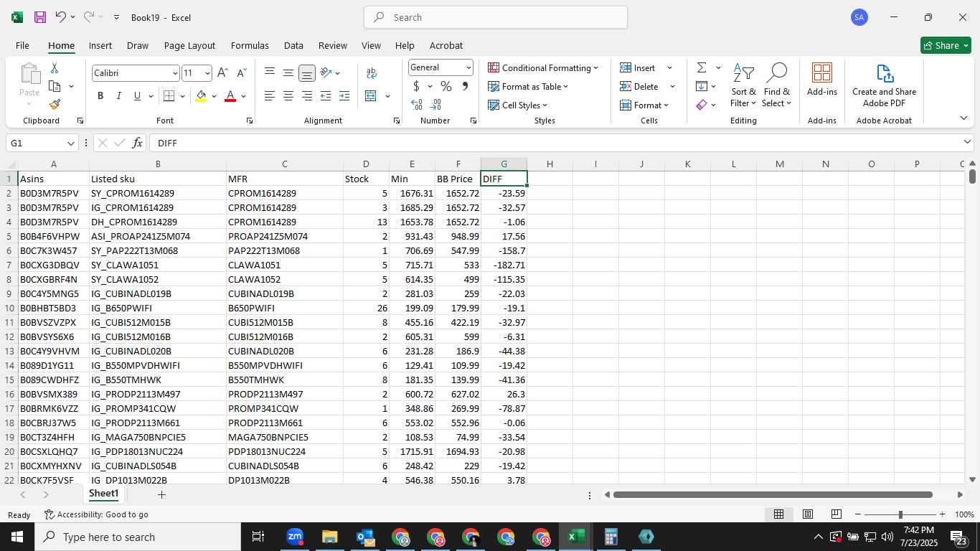980x551 pixels.
Task: Toggle bold formatting
Action: [100, 96]
